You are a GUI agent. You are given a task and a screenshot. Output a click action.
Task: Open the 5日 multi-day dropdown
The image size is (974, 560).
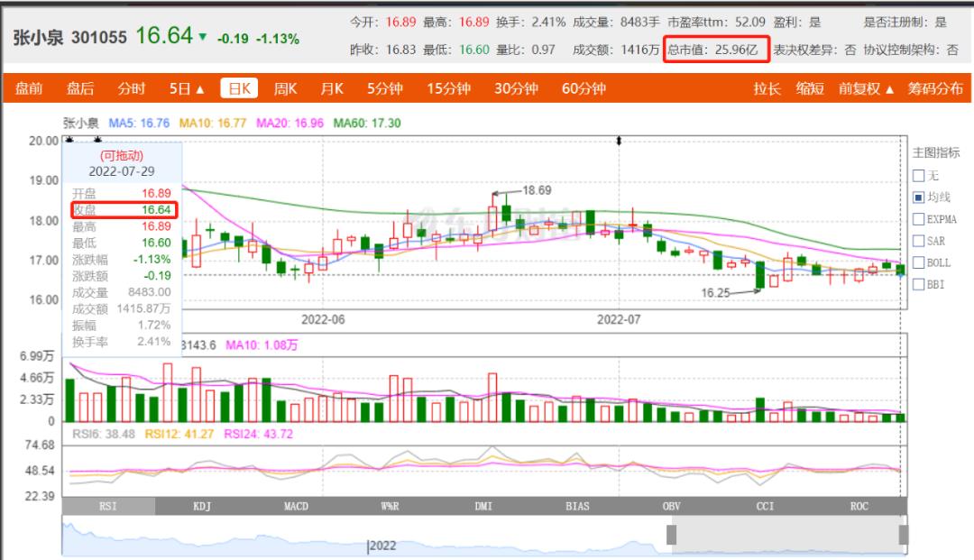pyautogui.click(x=187, y=88)
